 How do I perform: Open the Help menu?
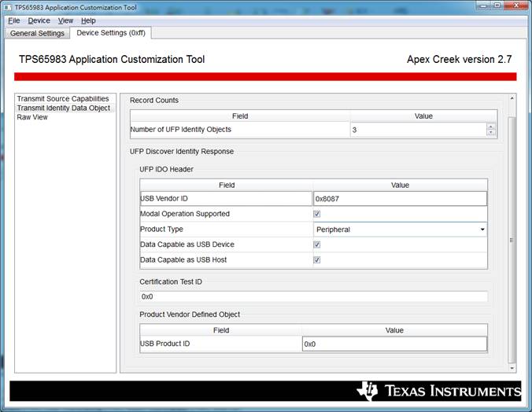[88, 20]
